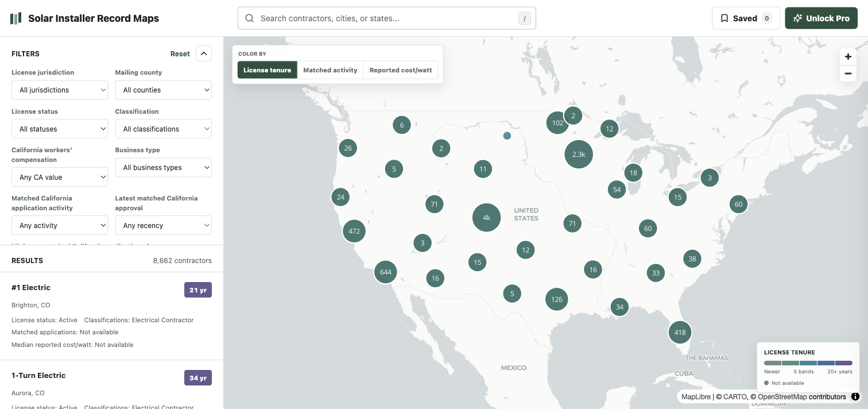Open the Saved bookmarks list

746,18
